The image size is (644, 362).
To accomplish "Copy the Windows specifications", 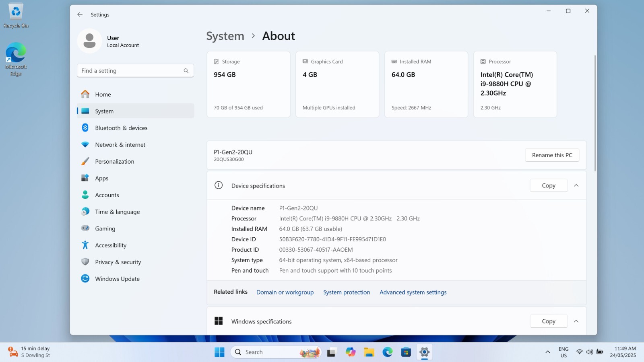I will coord(549,321).
